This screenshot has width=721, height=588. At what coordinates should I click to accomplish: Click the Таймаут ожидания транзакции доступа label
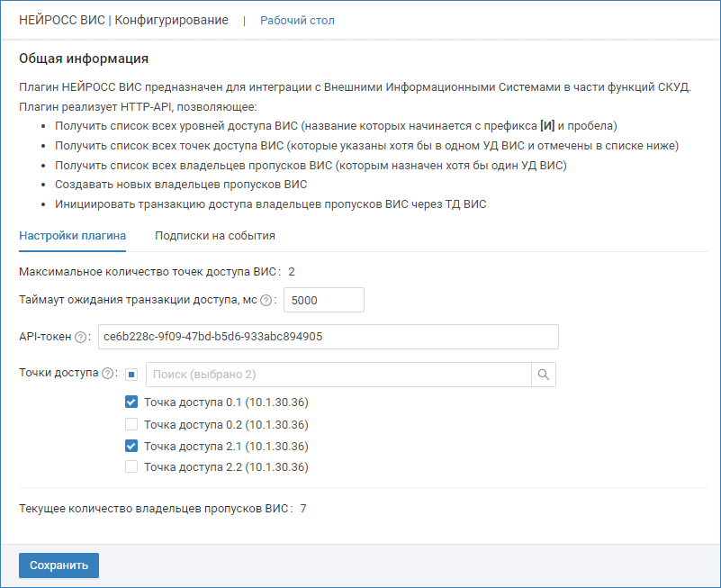click(x=137, y=300)
